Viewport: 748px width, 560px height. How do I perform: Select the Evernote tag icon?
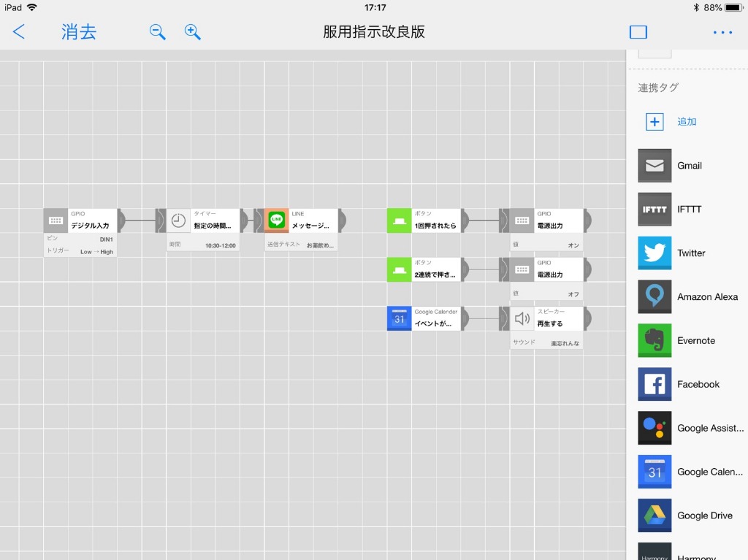point(654,340)
